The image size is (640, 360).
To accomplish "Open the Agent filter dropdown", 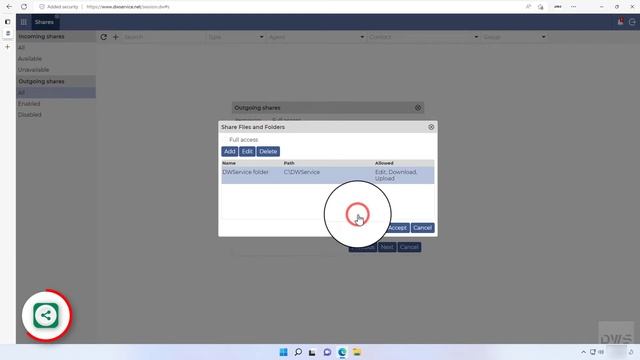I will click(316, 37).
